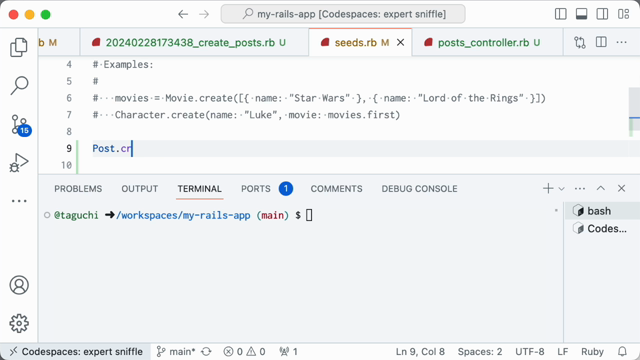The width and height of the screenshot is (640, 360).
Task: Switch to the posts_controller.rb tab
Action: 483,42
